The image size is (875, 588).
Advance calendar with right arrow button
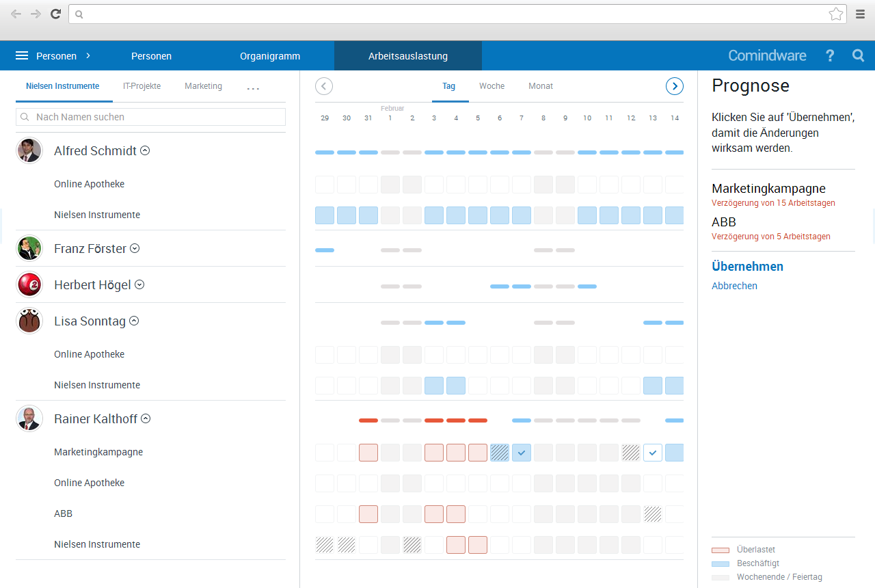(x=675, y=86)
